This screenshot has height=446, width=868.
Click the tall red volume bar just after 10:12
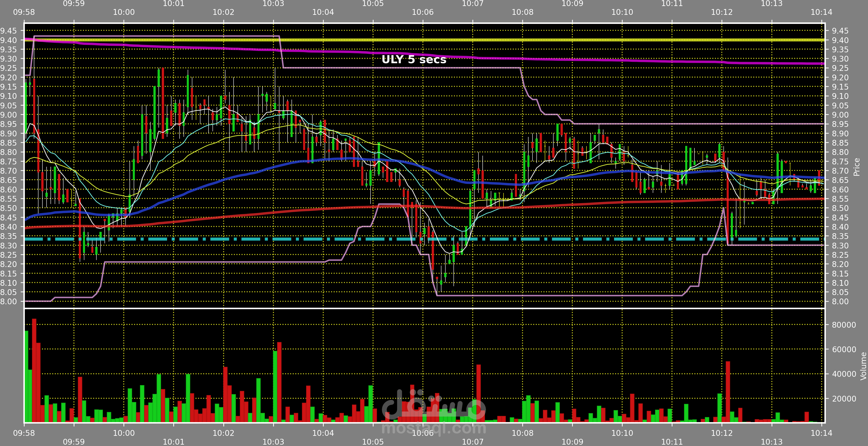click(728, 391)
